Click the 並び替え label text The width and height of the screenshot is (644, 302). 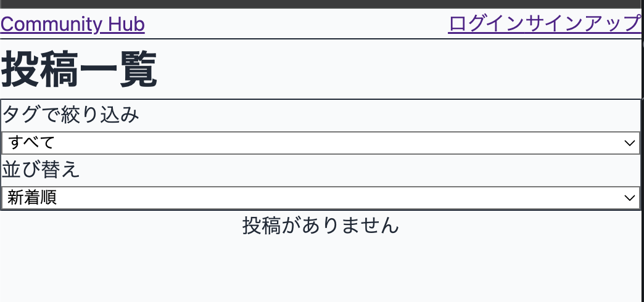point(41,169)
